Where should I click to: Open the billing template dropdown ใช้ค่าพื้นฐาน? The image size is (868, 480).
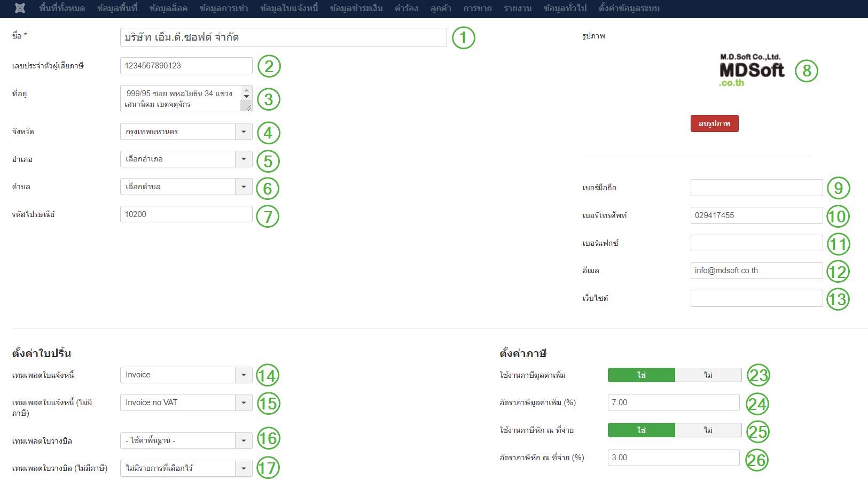(x=186, y=440)
